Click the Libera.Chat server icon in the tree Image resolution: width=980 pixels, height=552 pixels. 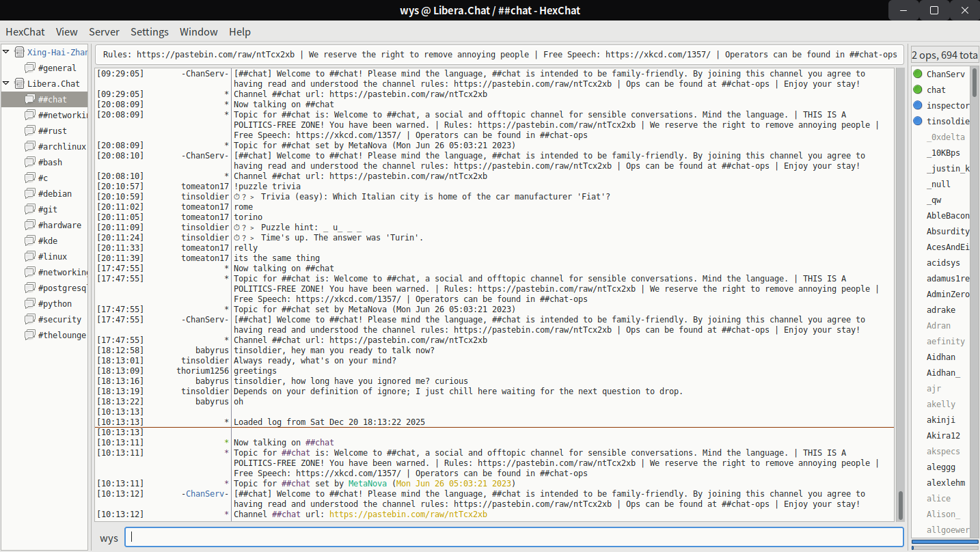click(19, 83)
